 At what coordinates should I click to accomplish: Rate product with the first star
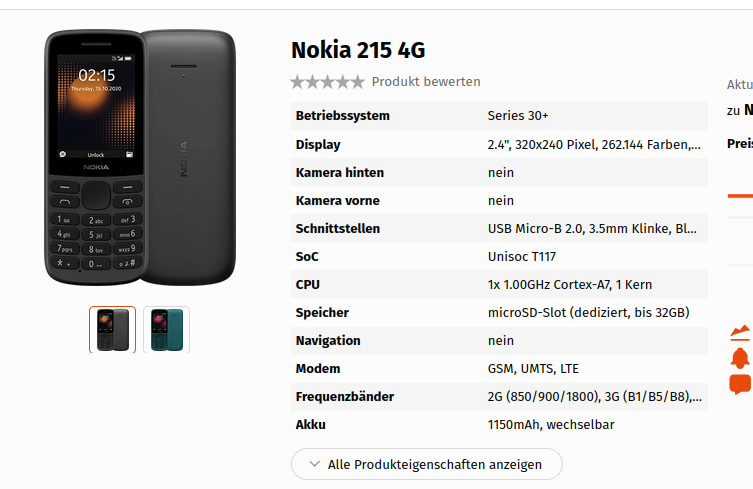[298, 82]
